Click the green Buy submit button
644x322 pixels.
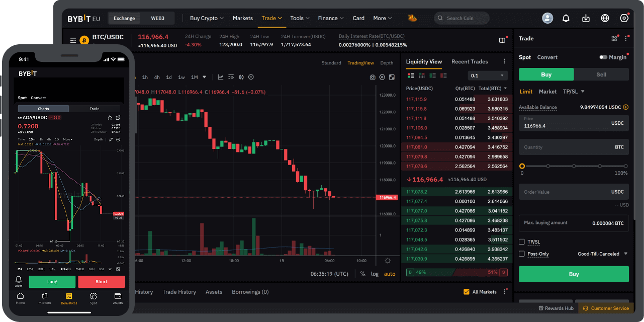point(574,274)
